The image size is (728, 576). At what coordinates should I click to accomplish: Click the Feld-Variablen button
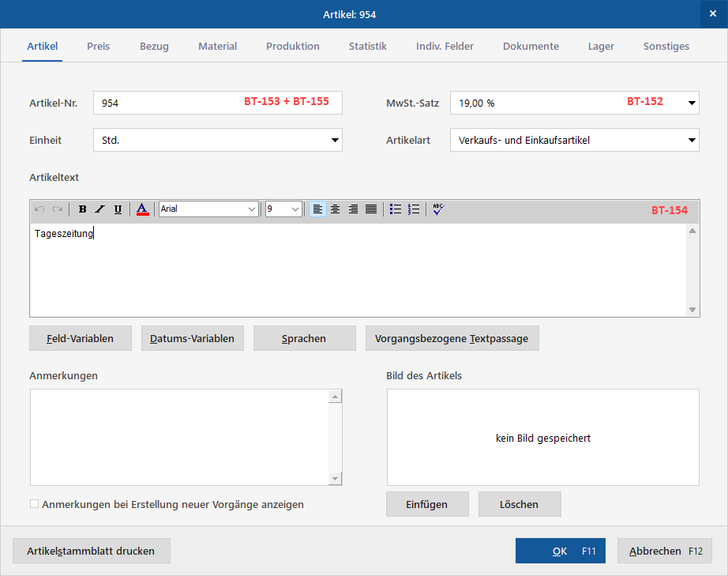(x=81, y=338)
